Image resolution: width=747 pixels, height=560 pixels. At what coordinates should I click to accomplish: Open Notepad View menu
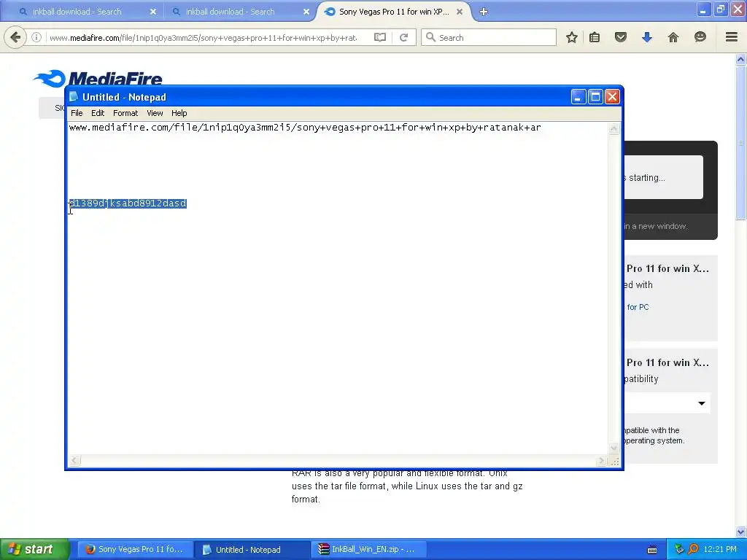tap(155, 113)
